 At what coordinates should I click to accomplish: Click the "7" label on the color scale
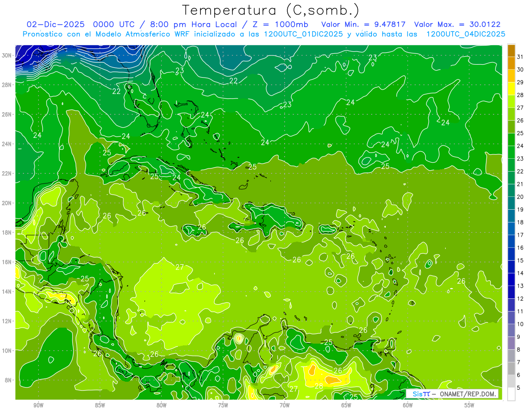[518, 362]
